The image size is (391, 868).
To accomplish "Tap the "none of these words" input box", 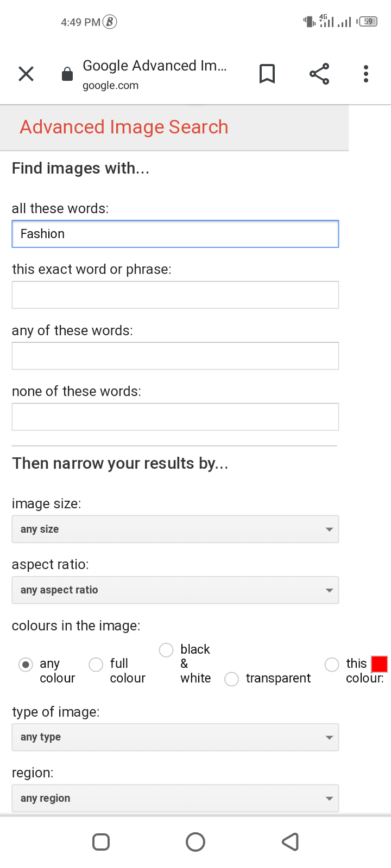I will (x=175, y=417).
